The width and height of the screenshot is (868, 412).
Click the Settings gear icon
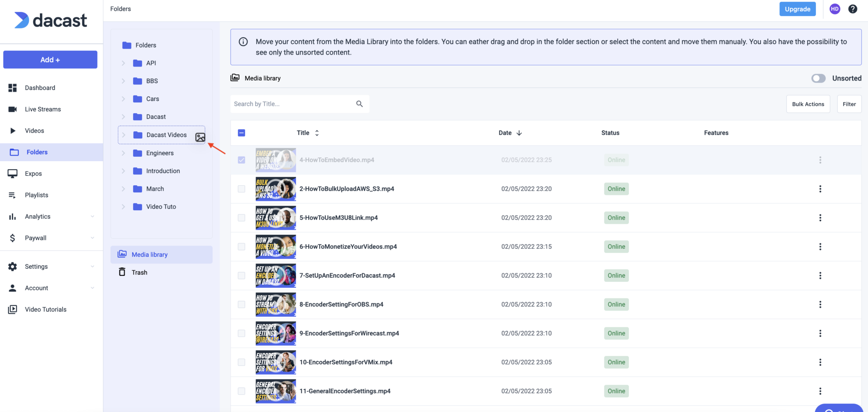click(x=13, y=267)
